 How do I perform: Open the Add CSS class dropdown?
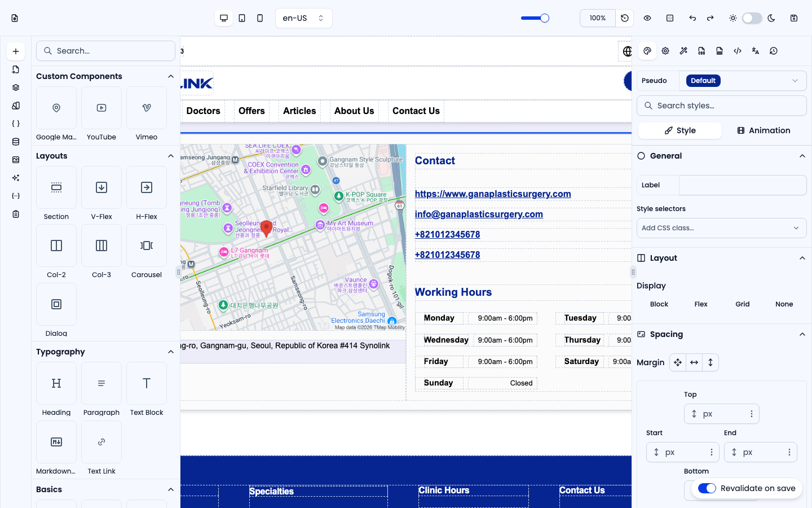(722, 228)
